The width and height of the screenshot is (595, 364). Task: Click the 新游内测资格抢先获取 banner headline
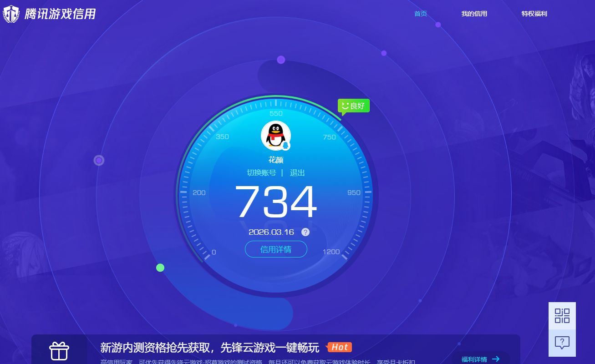pyautogui.click(x=209, y=348)
